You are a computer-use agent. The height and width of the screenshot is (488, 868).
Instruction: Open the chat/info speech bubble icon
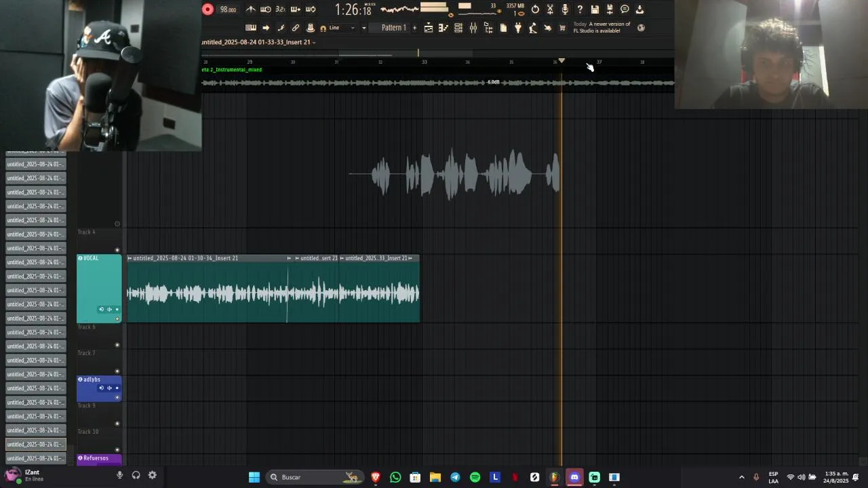click(625, 9)
